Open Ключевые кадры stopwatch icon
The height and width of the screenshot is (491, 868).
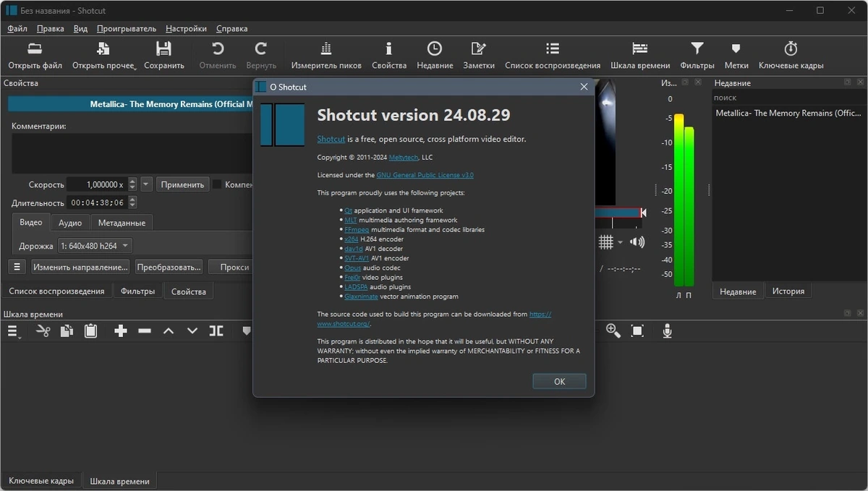[791, 49]
